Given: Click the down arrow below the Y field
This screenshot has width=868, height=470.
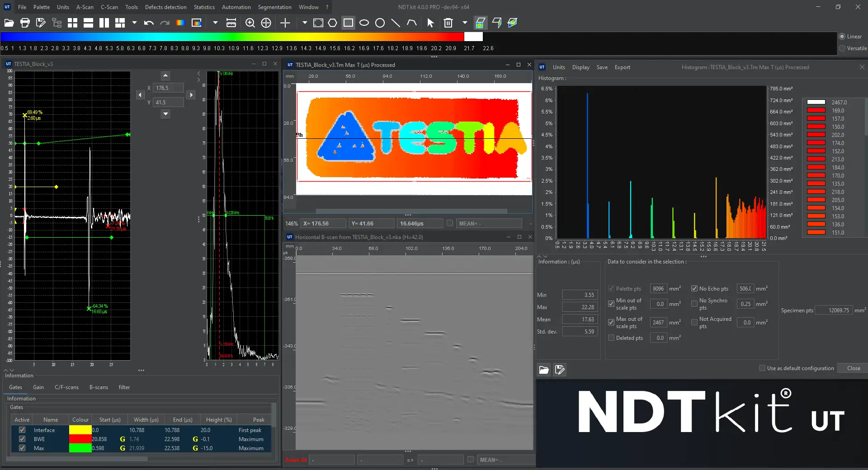Looking at the screenshot, I should point(165,114).
